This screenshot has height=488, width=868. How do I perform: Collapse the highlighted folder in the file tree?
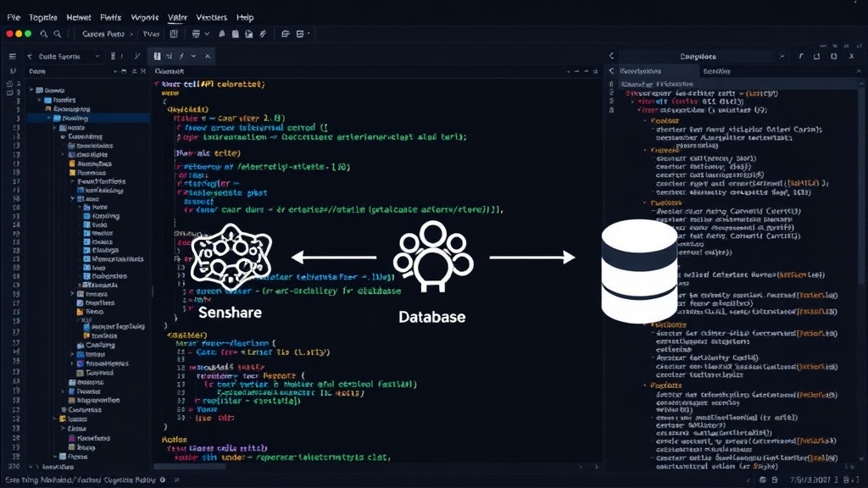click(49, 119)
